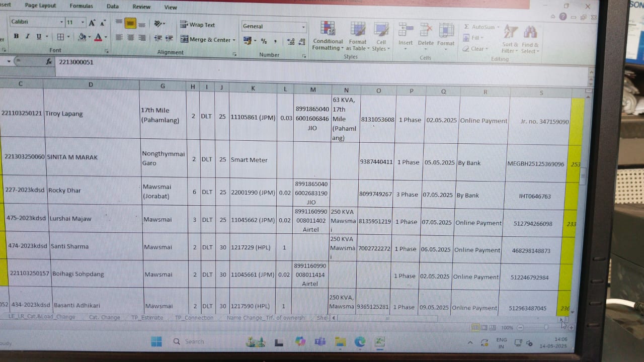Click the fx Insert Function button
This screenshot has height=362, width=644.
coord(49,61)
